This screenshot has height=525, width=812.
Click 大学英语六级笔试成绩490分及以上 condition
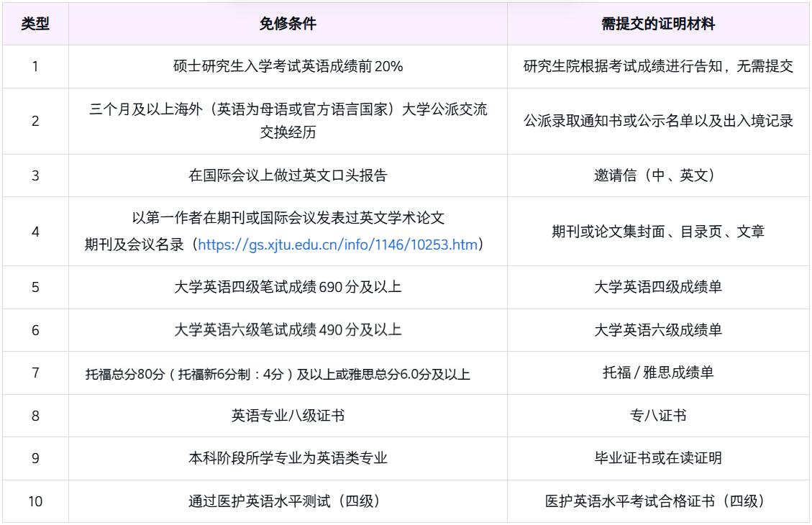[x=288, y=330]
